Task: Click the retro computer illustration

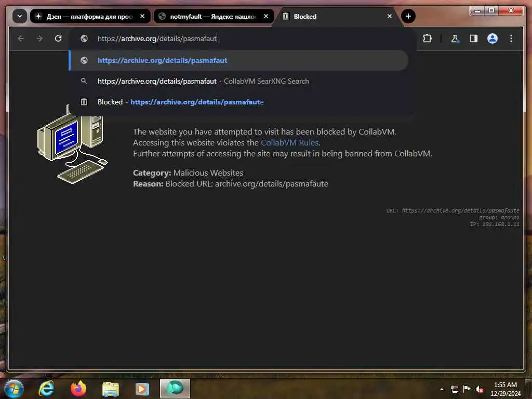Action: [x=72, y=146]
